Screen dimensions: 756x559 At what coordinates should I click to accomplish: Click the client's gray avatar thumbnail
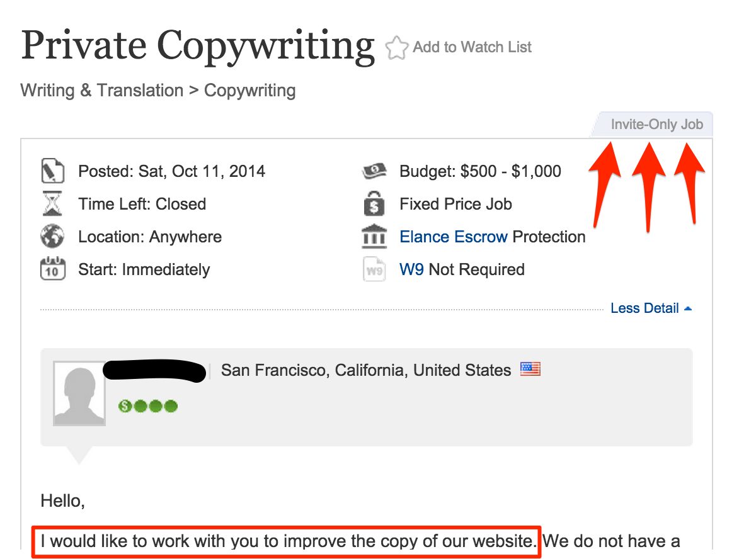pos(79,394)
